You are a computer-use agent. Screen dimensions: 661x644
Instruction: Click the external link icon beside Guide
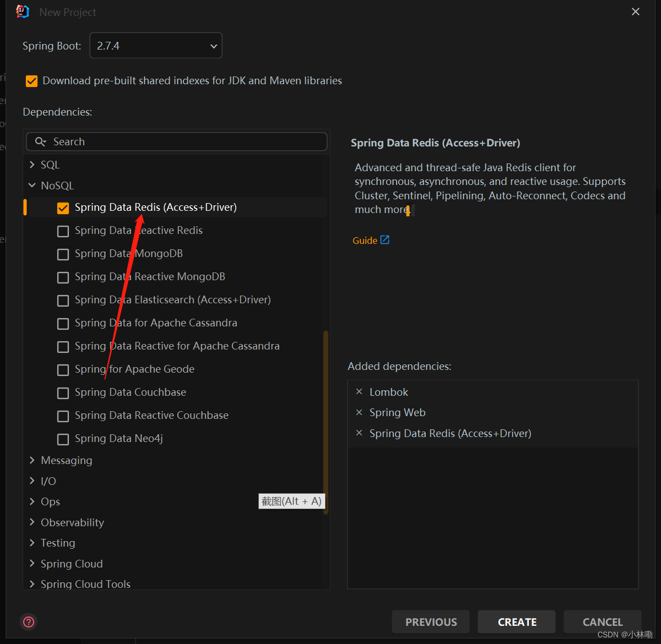point(385,240)
